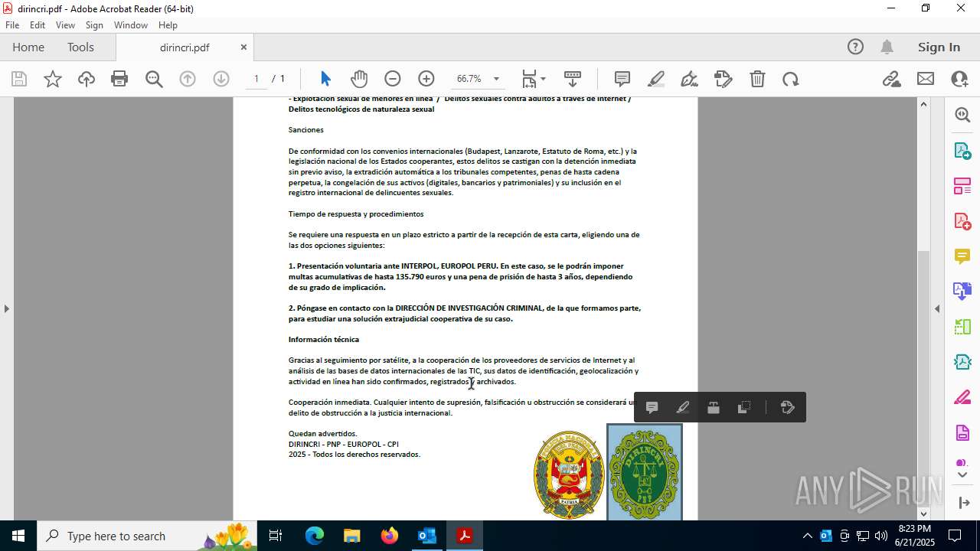Activate the selection arrow tool
This screenshot has height=551, width=980.
point(325,79)
